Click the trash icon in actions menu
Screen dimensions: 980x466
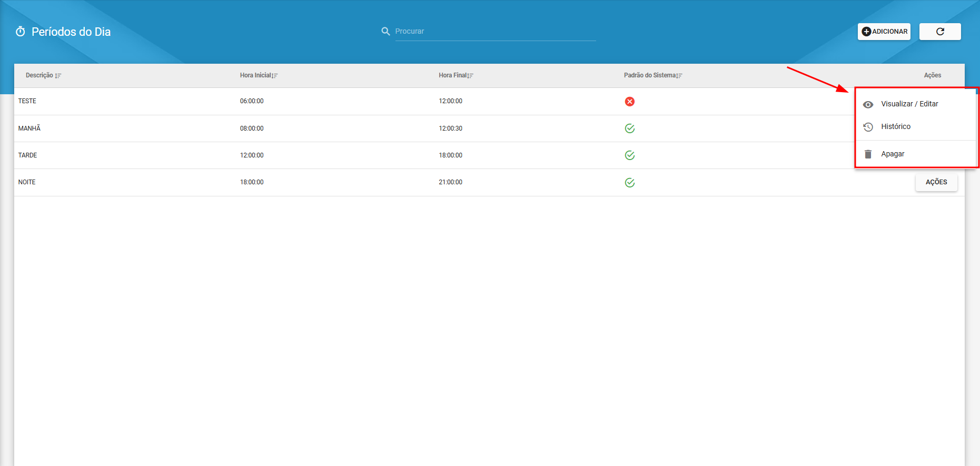coord(868,154)
